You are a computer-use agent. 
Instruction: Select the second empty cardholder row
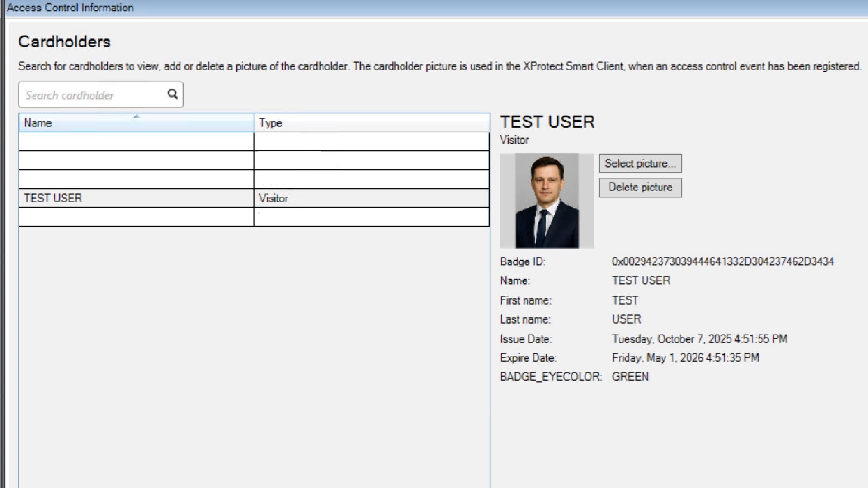136,160
